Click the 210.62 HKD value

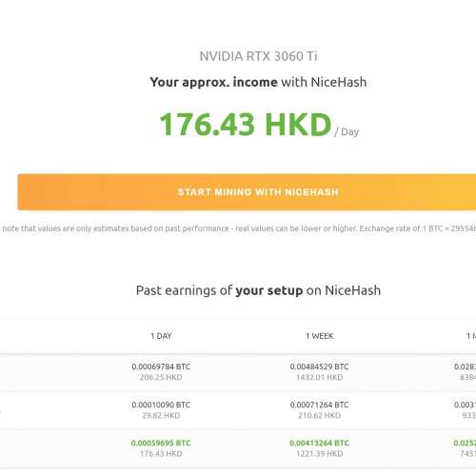[320, 415]
